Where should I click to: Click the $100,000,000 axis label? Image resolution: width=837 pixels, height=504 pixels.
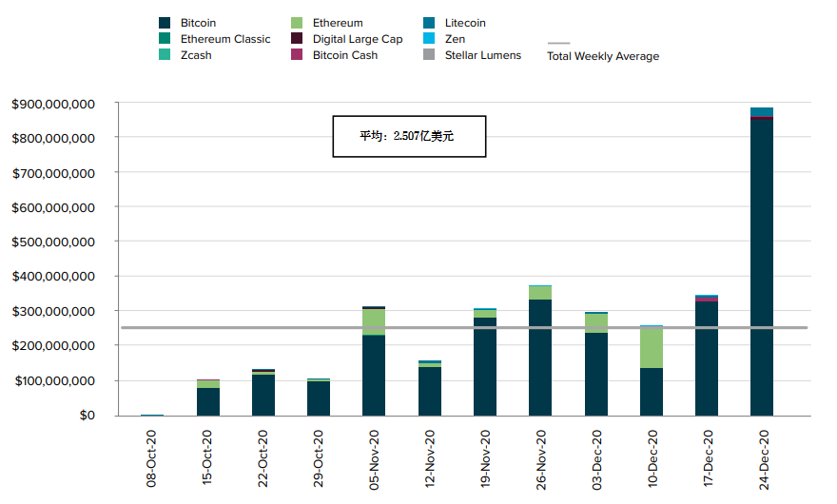(x=55, y=380)
